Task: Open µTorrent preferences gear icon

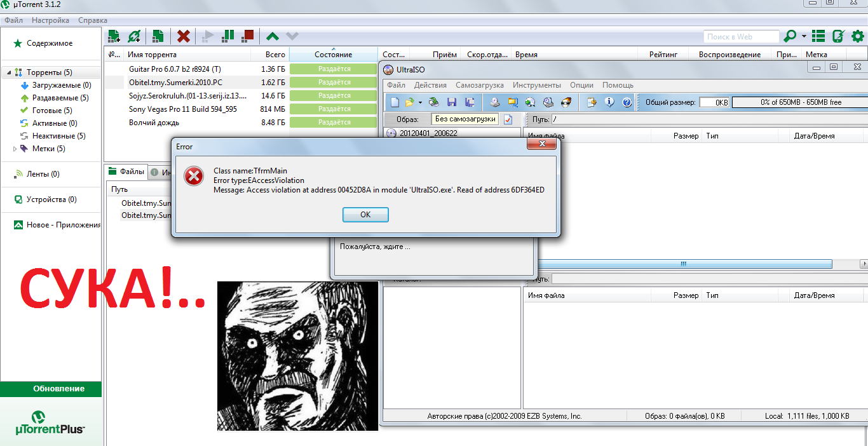Action: coord(857,36)
